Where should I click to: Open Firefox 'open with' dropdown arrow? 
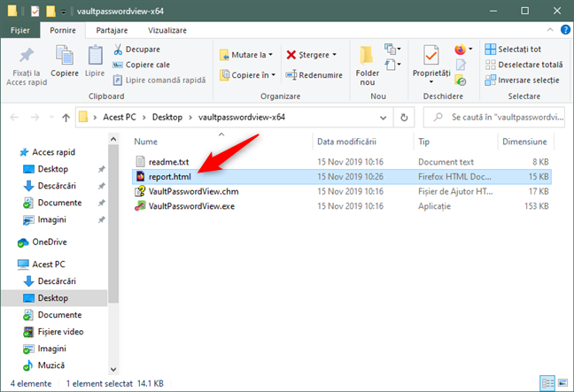(470, 49)
